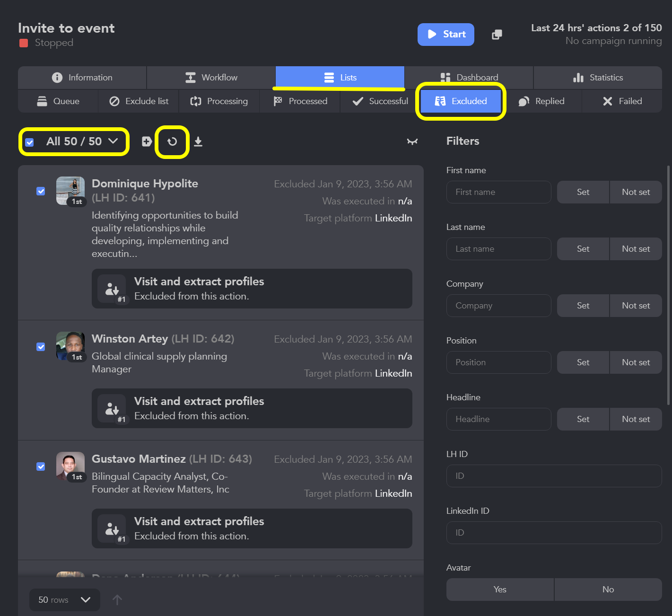Click the add-to-list plus icon
This screenshot has width=672, height=616.
pyautogui.click(x=147, y=141)
